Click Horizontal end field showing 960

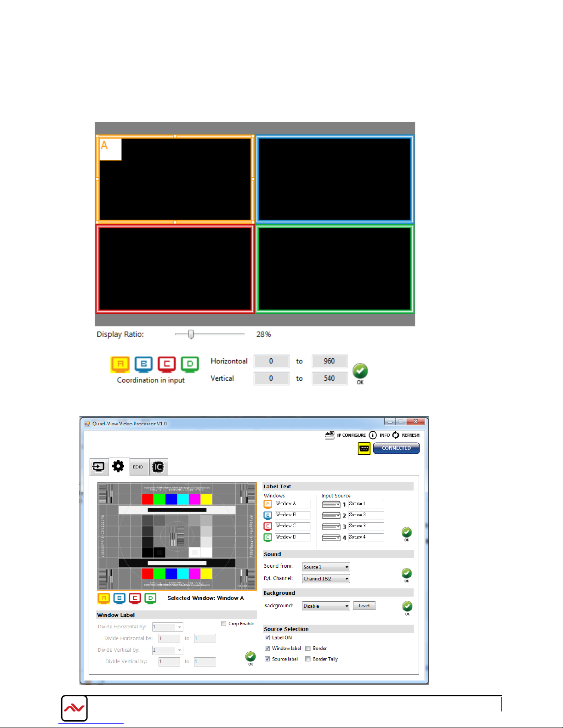pyautogui.click(x=329, y=361)
